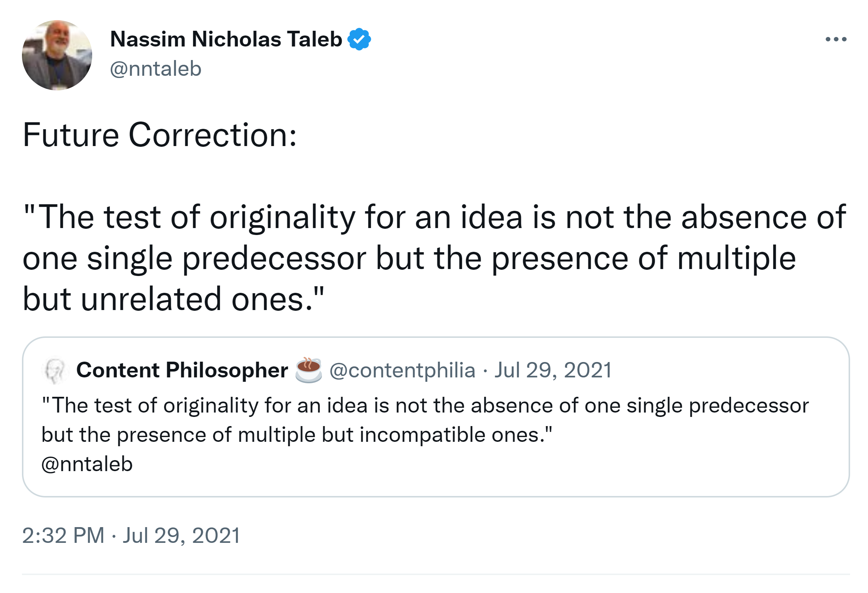
Task: Click the Nassim Nicholas Taleb display name
Action: [x=226, y=39]
